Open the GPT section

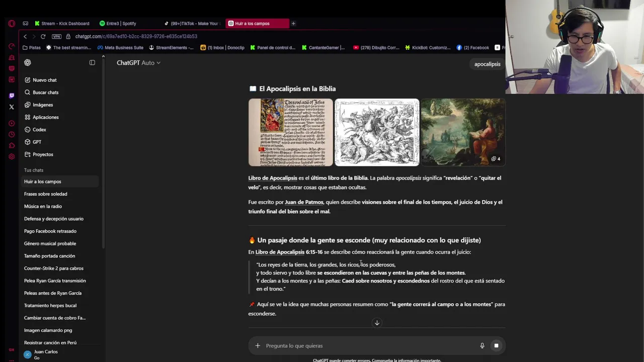tap(60, 142)
